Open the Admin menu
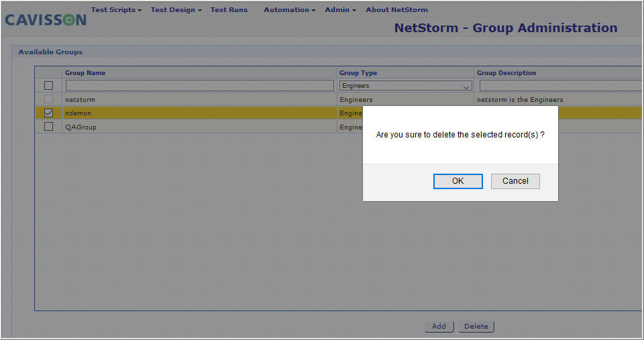Screen dimensions: 644x340 340,9
